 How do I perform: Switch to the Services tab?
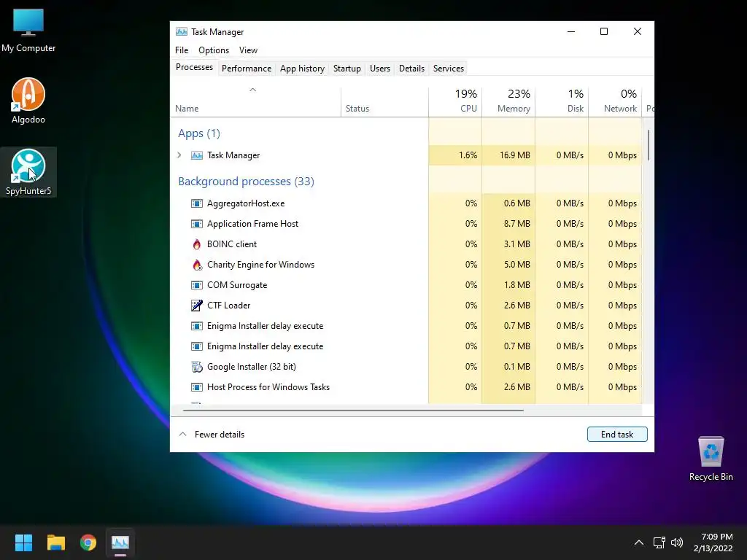click(449, 68)
